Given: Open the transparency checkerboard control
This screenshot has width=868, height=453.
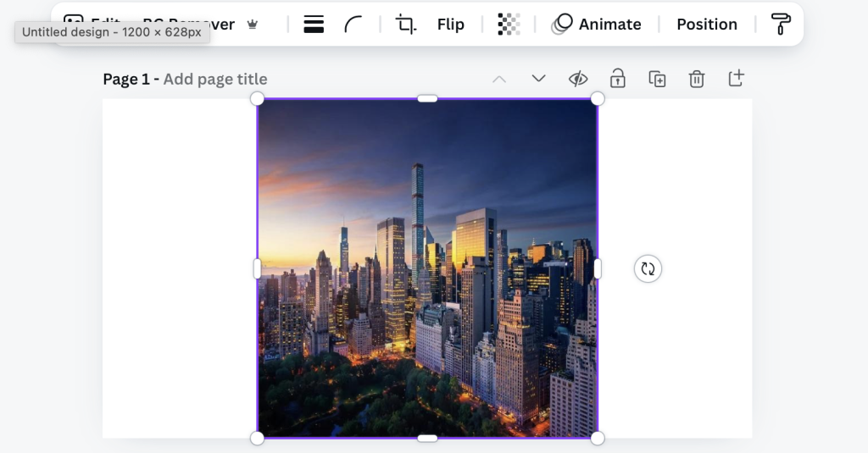Looking at the screenshot, I should [x=509, y=25].
